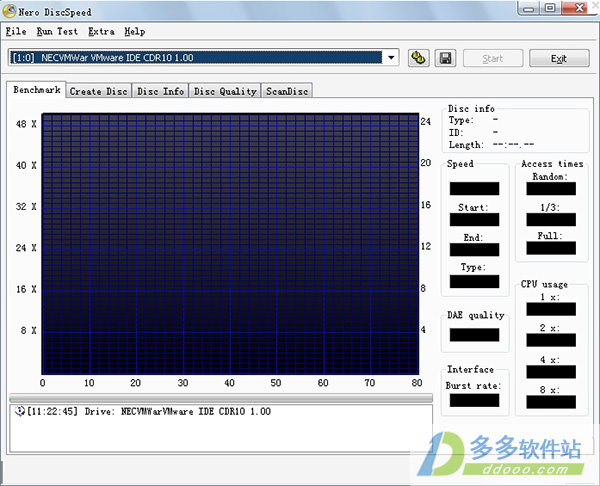
Task: Click the log entry clock icon
Action: tap(20, 411)
